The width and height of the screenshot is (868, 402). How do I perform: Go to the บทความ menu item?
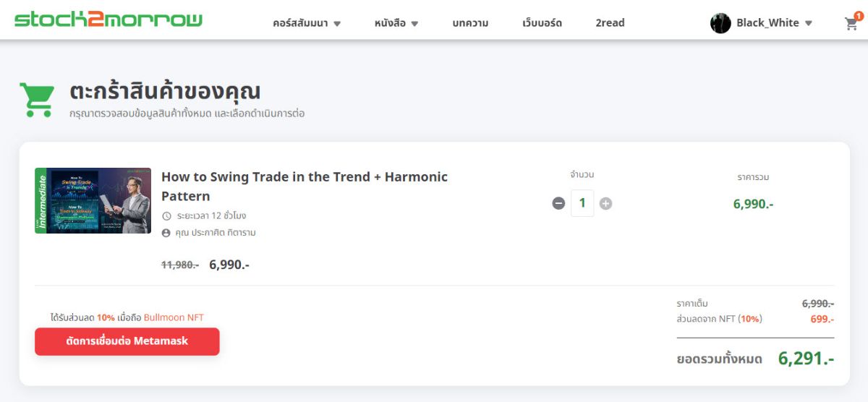coord(470,23)
